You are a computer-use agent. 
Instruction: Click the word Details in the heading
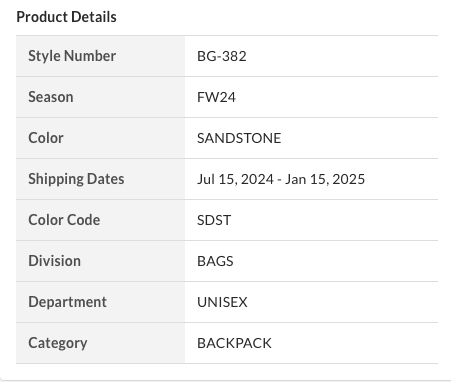[94, 17]
